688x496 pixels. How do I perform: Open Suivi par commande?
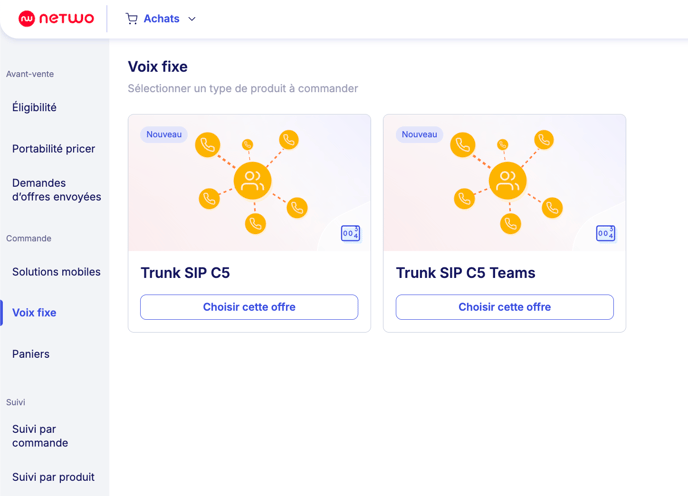pyautogui.click(x=40, y=436)
